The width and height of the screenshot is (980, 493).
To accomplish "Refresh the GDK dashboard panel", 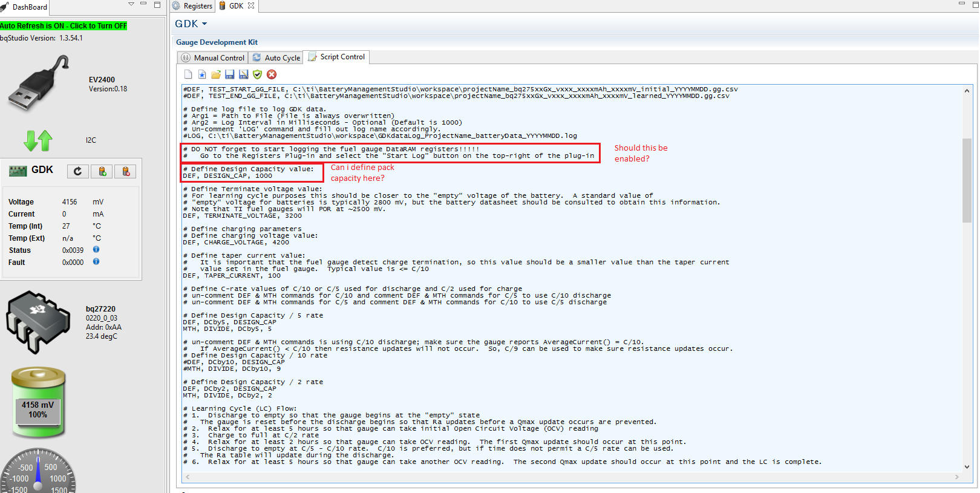I will point(77,171).
